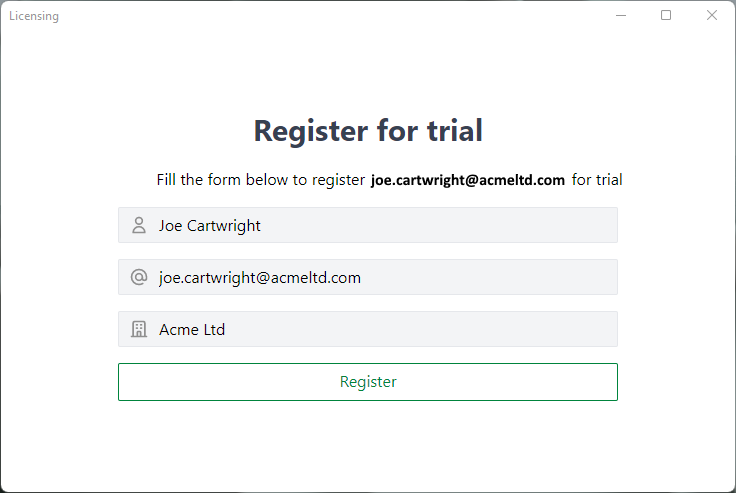Click the word Cartwright in name field
The height and width of the screenshot is (493, 736).
point(223,226)
